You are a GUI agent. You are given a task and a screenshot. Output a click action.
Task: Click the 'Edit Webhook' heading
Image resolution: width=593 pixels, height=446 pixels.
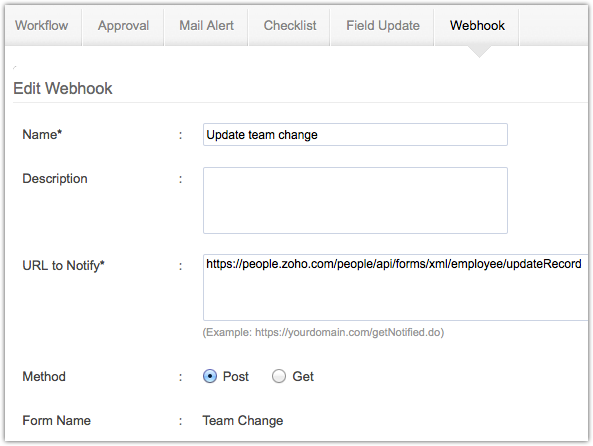pos(63,89)
